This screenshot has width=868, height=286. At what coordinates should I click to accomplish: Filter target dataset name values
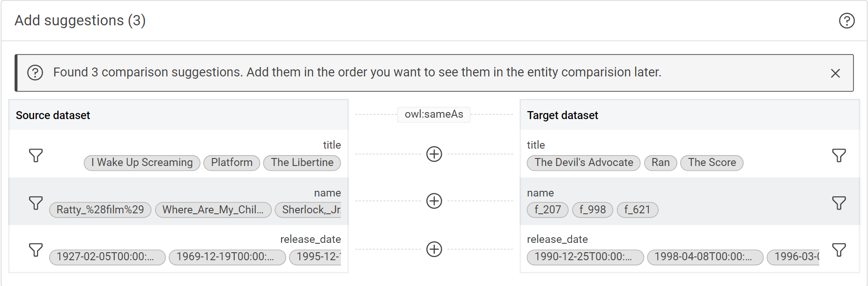838,203
